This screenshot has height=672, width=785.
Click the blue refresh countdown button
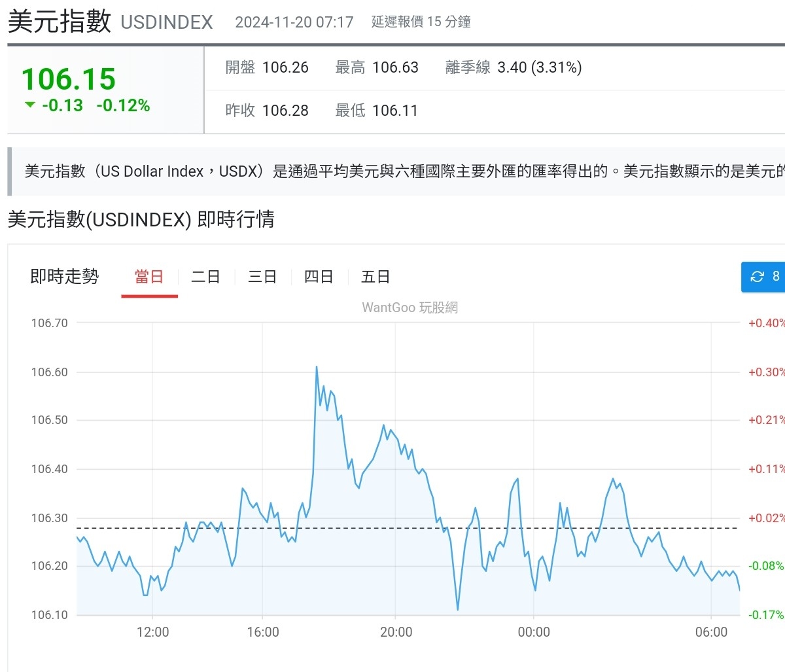tap(763, 277)
